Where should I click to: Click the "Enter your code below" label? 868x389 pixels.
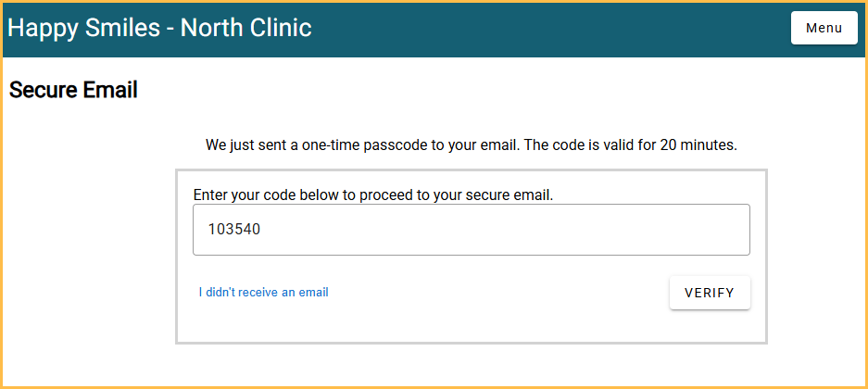[372, 195]
